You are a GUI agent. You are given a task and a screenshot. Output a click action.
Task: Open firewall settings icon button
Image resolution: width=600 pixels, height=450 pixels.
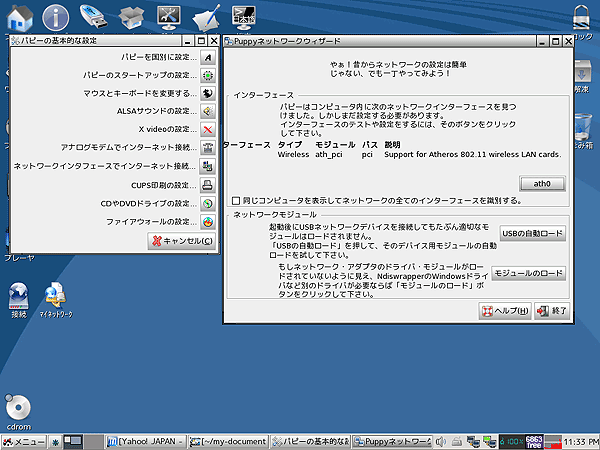208,222
